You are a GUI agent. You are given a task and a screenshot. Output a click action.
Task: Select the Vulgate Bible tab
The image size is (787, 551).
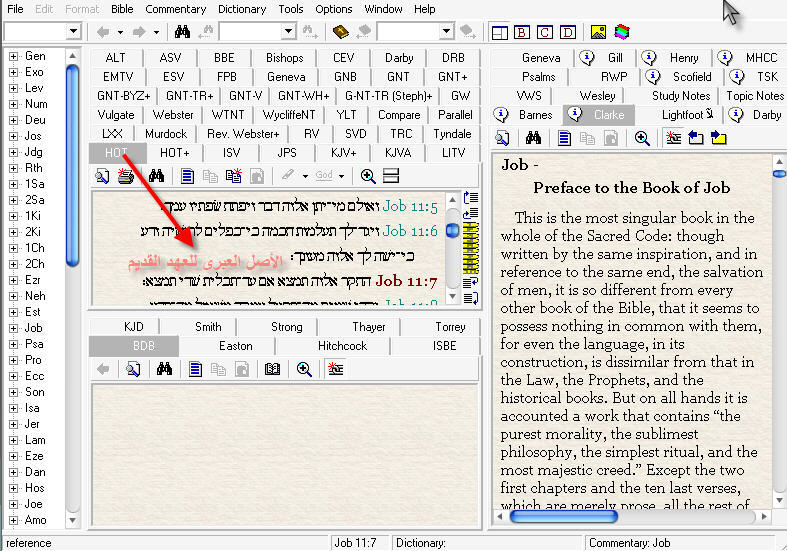[115, 115]
